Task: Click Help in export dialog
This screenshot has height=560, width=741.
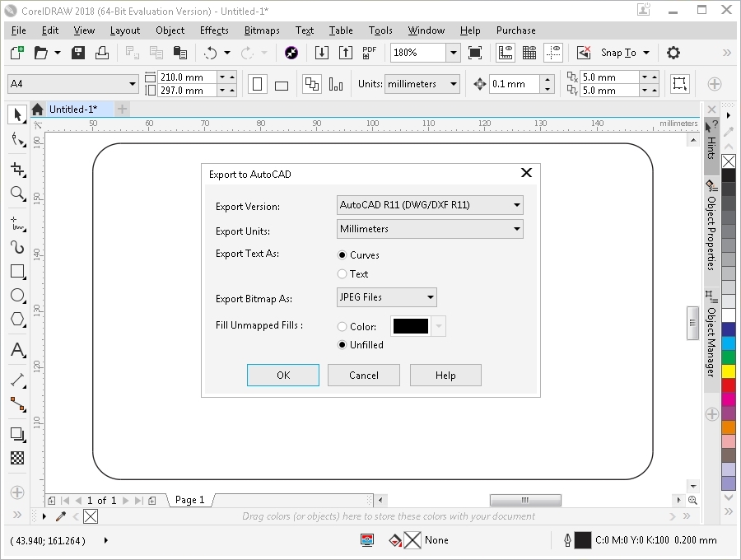Action: point(445,376)
